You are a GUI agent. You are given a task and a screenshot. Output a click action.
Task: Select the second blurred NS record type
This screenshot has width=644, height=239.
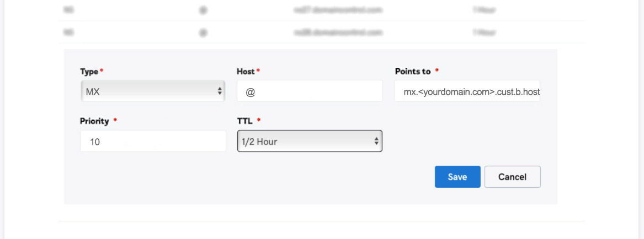68,32
